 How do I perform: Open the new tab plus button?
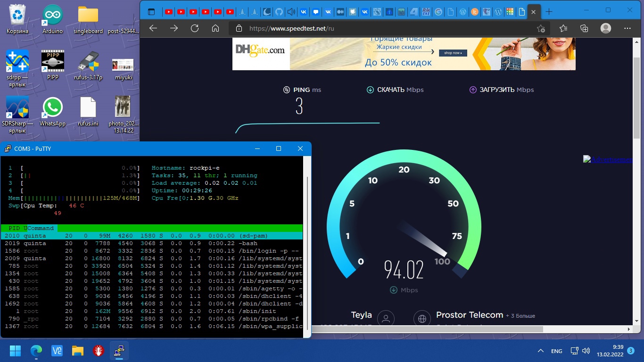tap(549, 12)
